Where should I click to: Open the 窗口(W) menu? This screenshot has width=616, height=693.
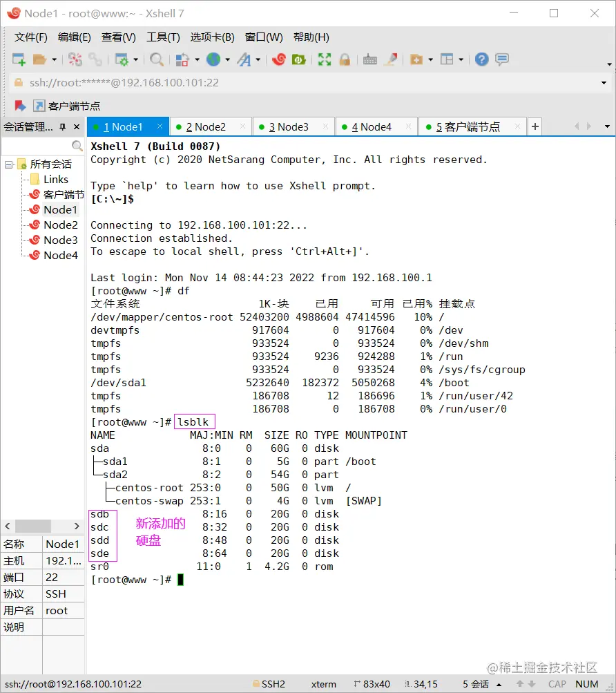coord(264,37)
